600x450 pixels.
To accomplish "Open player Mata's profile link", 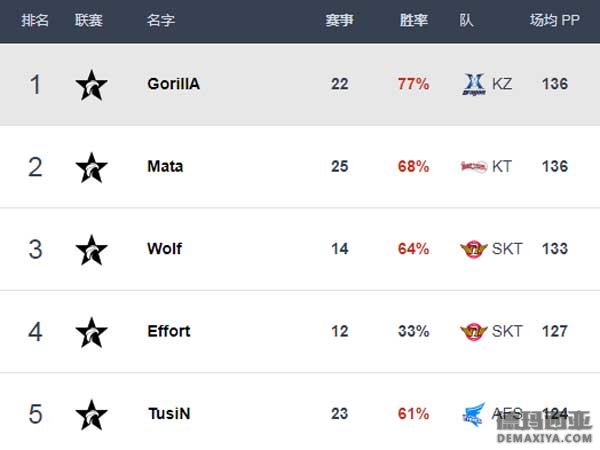I will click(165, 166).
